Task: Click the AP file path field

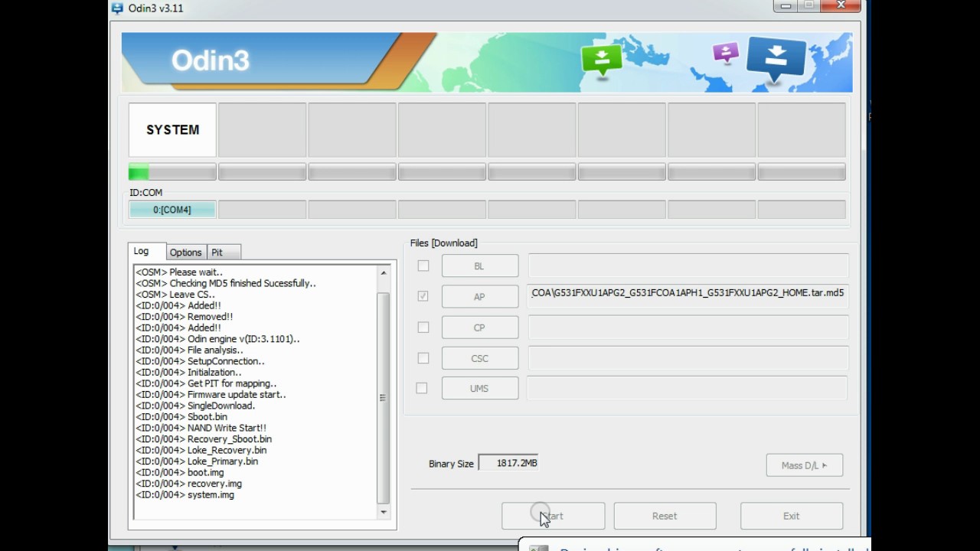Action: [688, 296]
